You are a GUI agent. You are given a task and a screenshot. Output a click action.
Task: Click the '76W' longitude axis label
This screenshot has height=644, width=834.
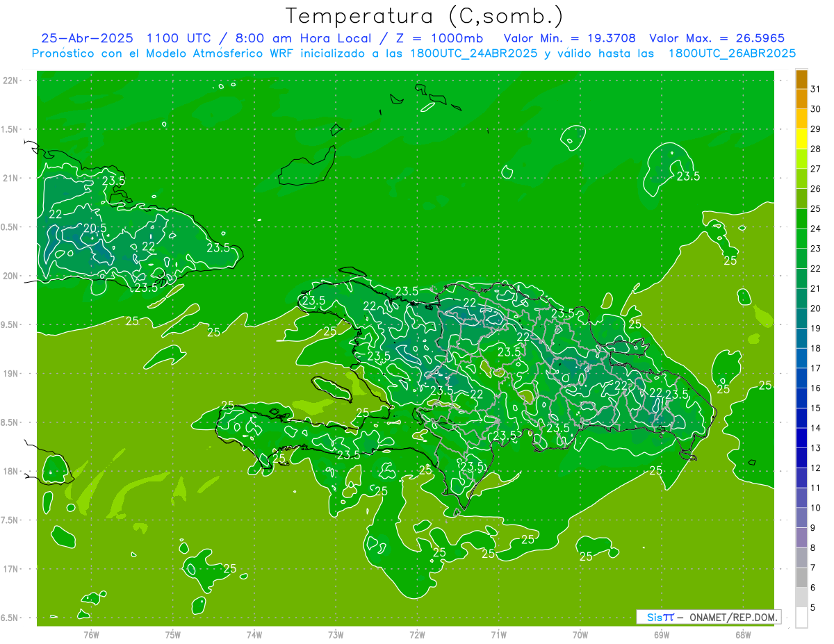click(x=91, y=635)
